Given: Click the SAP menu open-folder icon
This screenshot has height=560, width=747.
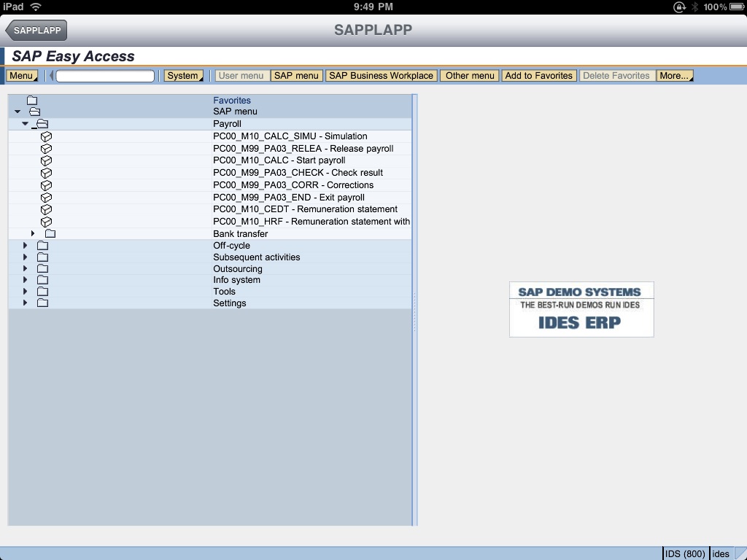Looking at the screenshot, I should (x=35, y=112).
